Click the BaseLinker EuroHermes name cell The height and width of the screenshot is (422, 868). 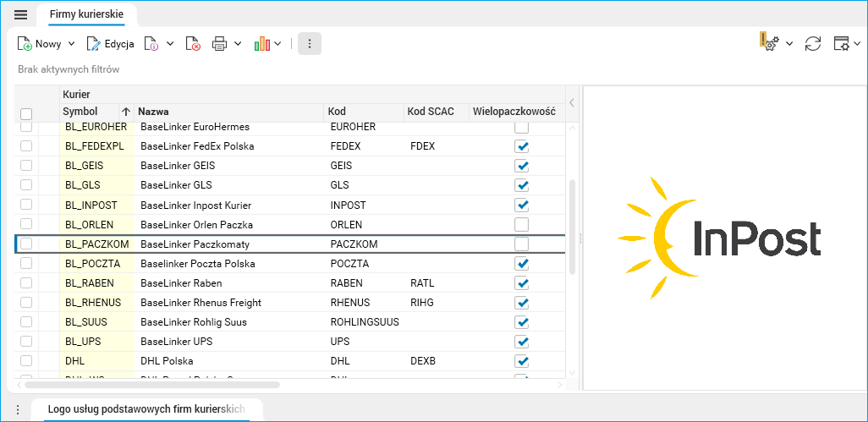228,127
